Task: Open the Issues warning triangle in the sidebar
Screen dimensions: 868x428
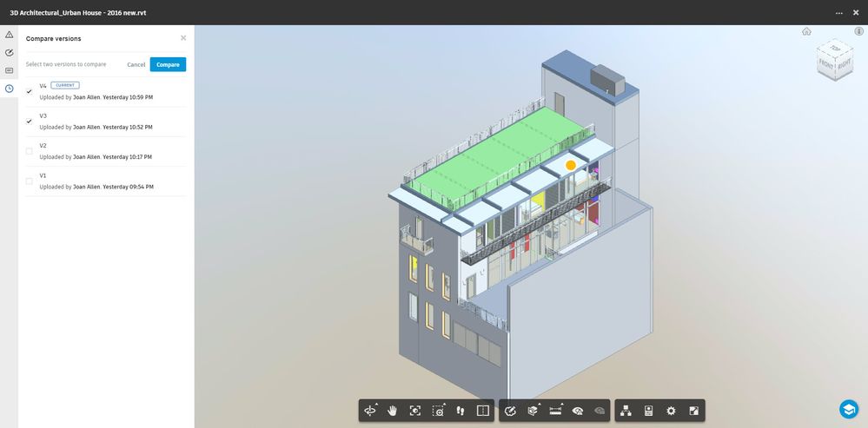Action: pos(9,34)
